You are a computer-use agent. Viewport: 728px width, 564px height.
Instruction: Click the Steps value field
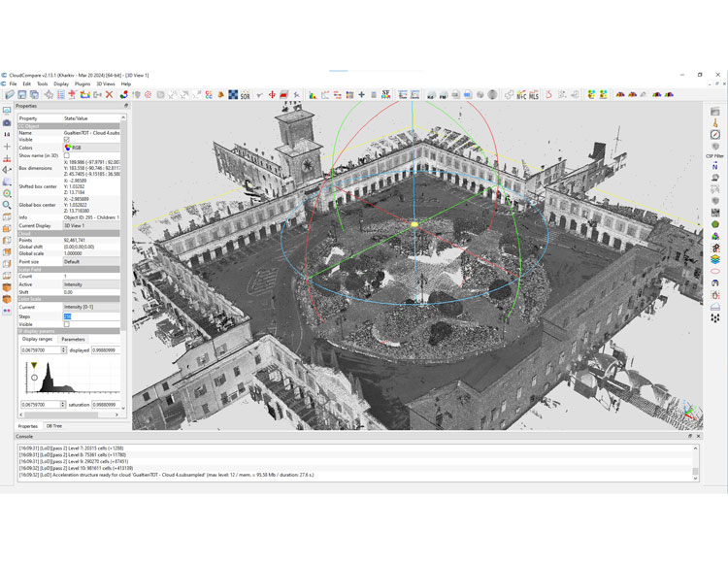click(91, 316)
